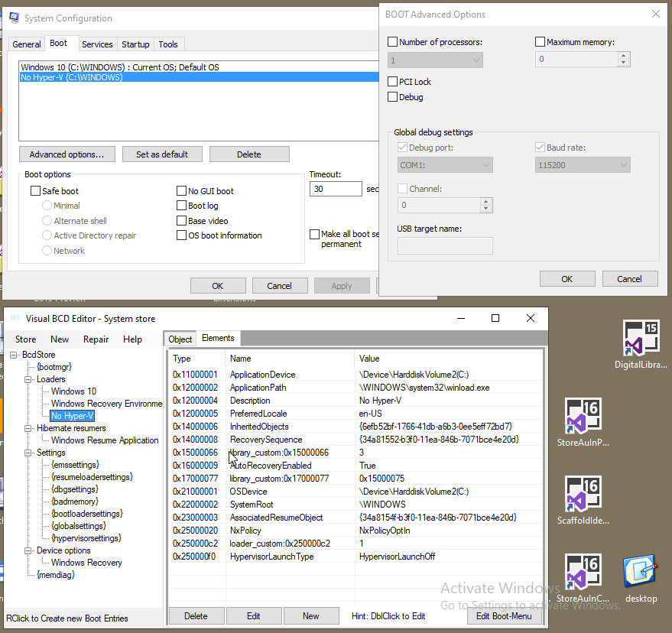Check the No GUI boot option
Viewport: 672px width, 633px height.
[x=182, y=190]
